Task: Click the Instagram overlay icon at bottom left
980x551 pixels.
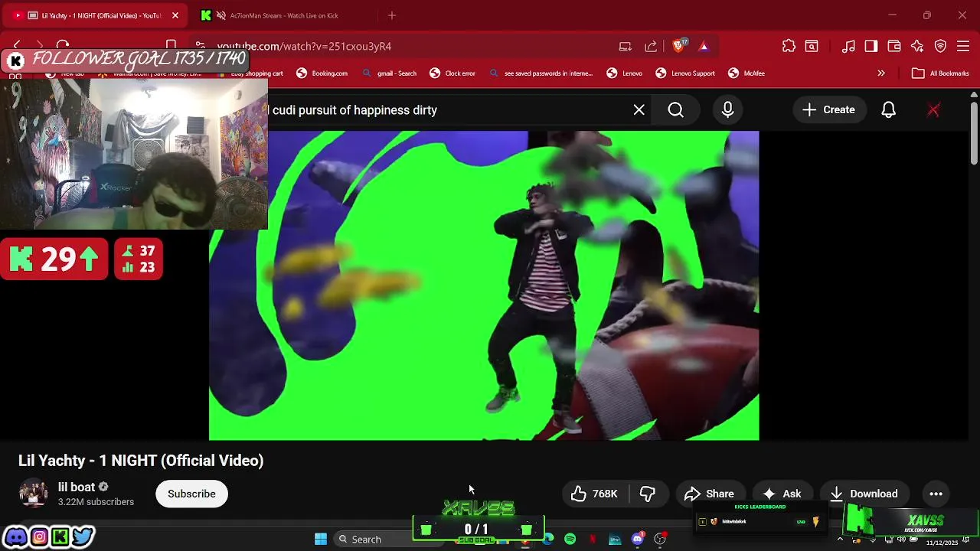Action: click(x=38, y=536)
